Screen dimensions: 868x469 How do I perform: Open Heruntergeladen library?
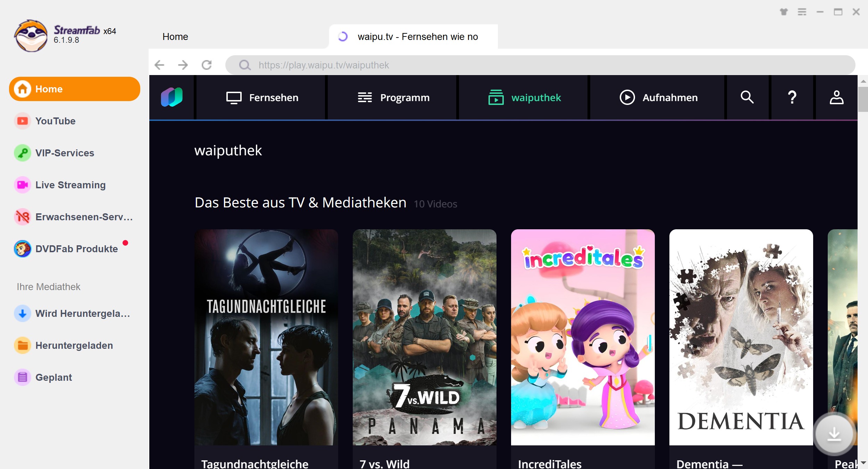click(75, 345)
